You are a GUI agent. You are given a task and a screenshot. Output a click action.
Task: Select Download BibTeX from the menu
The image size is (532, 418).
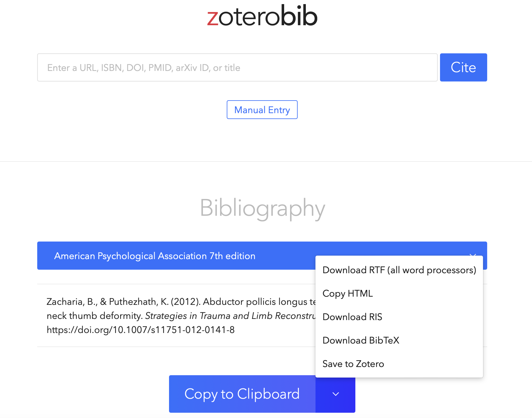(x=361, y=340)
